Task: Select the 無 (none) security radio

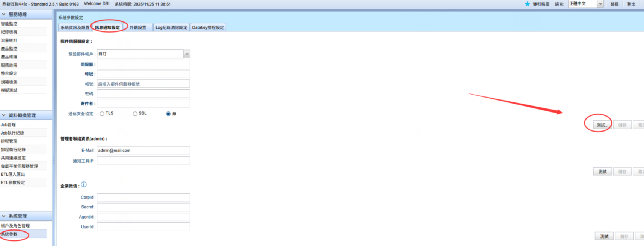Action: [x=168, y=114]
